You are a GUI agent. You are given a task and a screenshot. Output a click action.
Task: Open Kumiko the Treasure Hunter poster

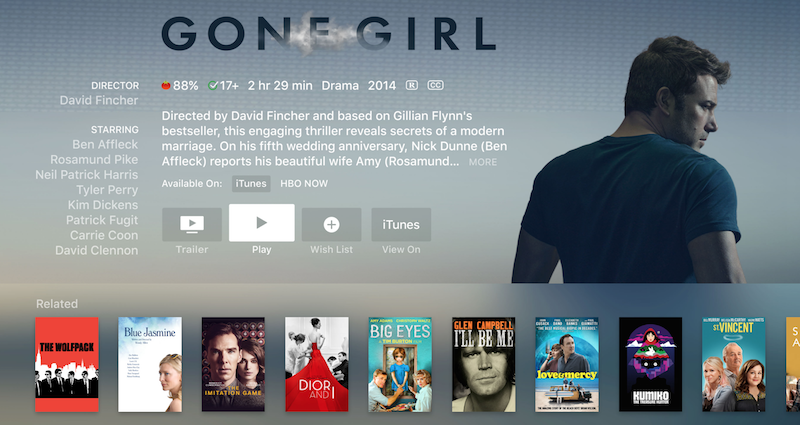[651, 364]
